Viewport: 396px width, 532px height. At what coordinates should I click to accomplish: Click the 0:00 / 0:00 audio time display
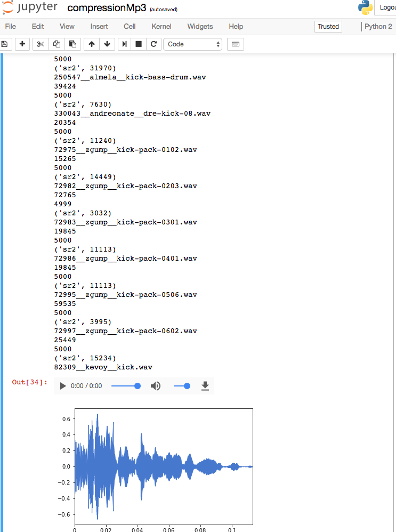click(x=86, y=386)
